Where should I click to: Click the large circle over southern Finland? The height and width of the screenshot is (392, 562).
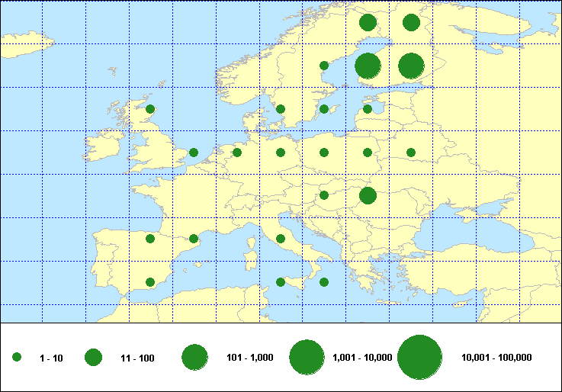click(368, 66)
